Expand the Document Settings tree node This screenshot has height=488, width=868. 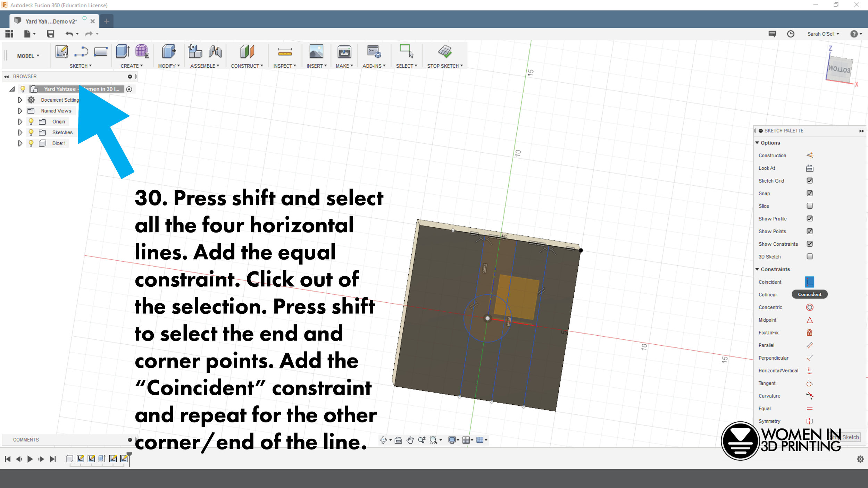[x=20, y=100]
